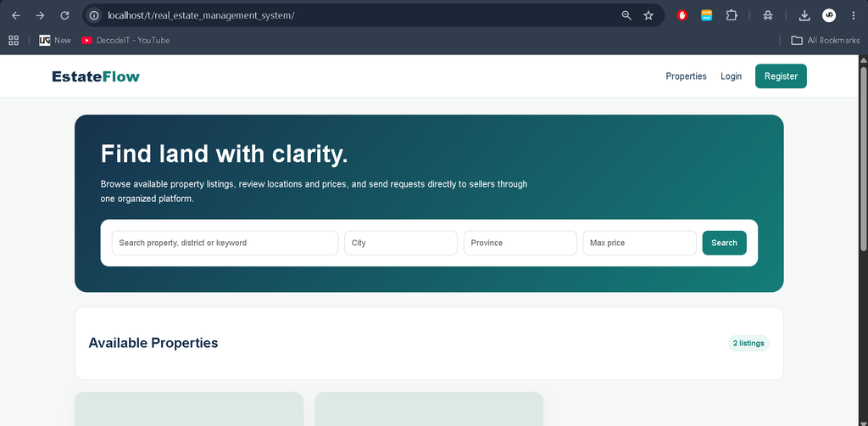Click the second property card image
Image resolution: width=868 pixels, height=426 pixels.
click(429, 409)
